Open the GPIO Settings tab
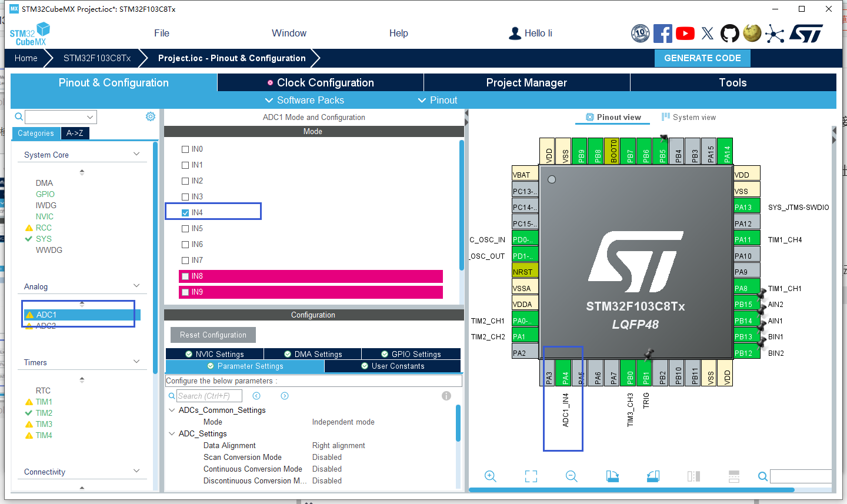This screenshot has height=504, width=847. (411, 354)
